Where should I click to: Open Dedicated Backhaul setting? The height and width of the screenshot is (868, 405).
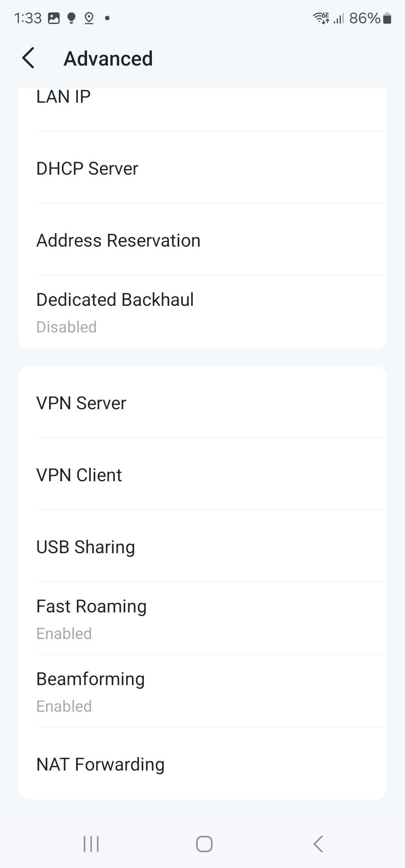202,312
